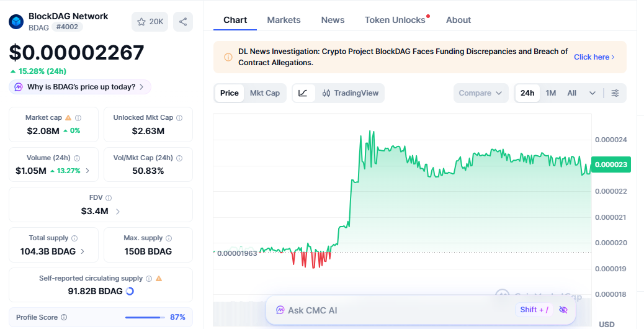
Task: Expand more time range options chevron
Action: click(x=593, y=93)
